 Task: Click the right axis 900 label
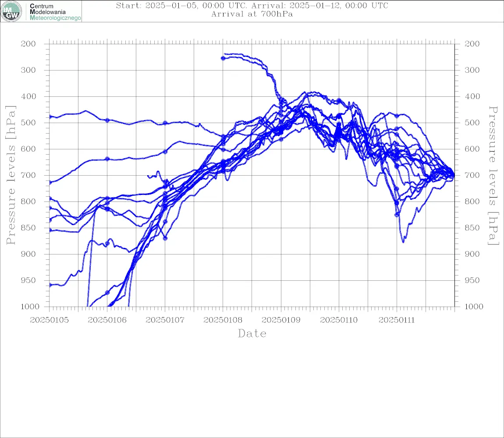coord(472,254)
